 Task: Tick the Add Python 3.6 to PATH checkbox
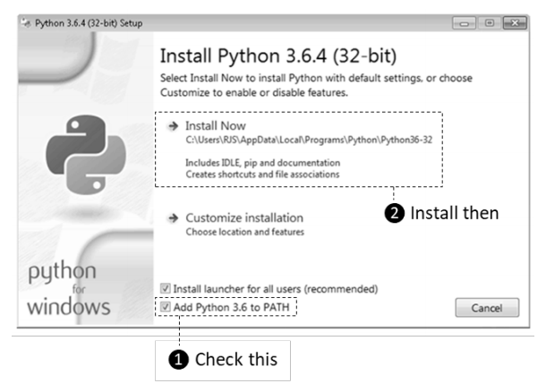(165, 307)
